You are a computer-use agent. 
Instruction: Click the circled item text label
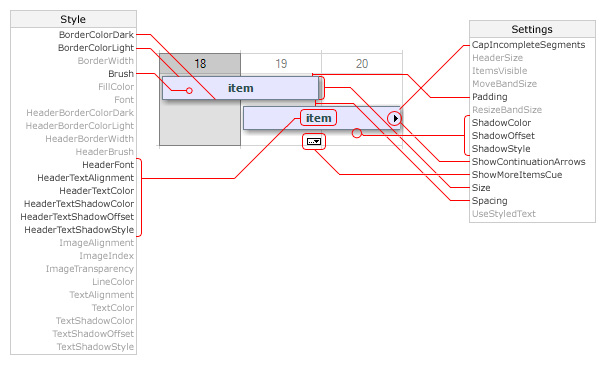tap(318, 118)
